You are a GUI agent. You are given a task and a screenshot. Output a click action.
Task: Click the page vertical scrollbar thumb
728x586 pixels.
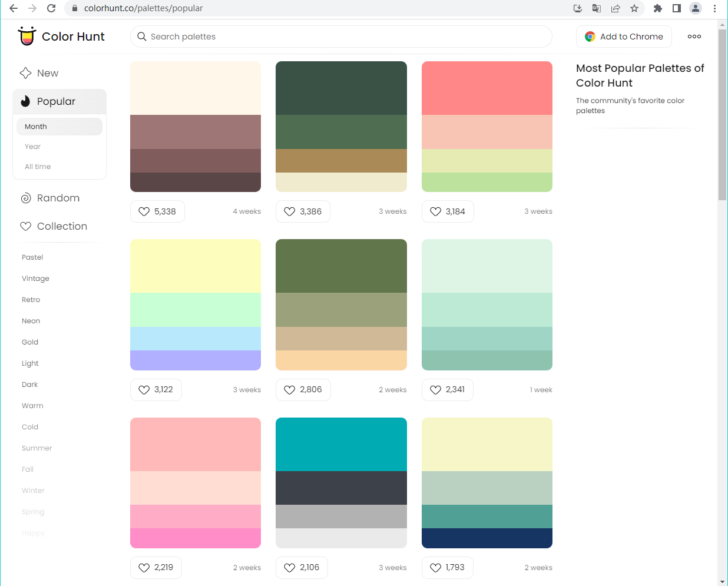click(x=723, y=115)
